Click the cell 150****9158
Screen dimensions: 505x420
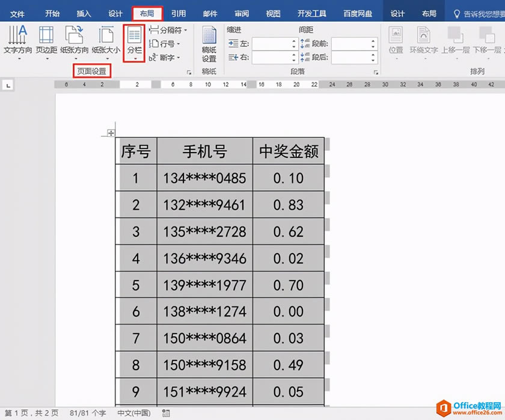pyautogui.click(x=205, y=365)
